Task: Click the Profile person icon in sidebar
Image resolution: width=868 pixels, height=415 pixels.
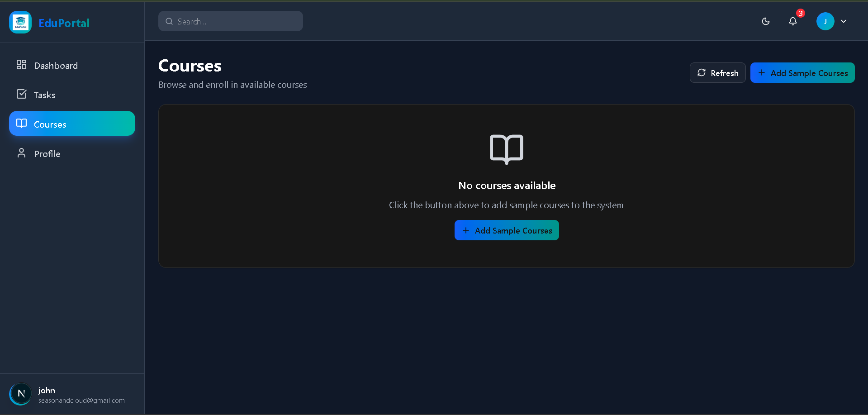Action: click(x=21, y=153)
